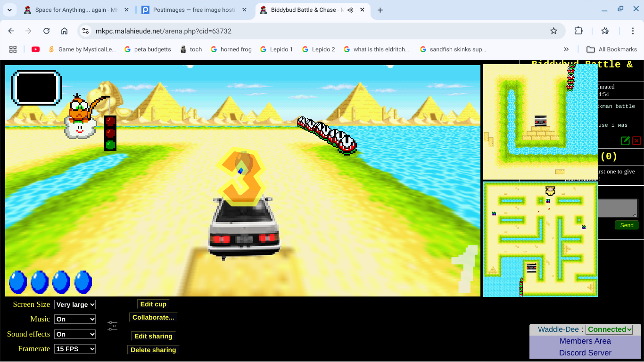Click the fourth blue balloon life
Viewport: 644px width, 362px height.
click(83, 282)
